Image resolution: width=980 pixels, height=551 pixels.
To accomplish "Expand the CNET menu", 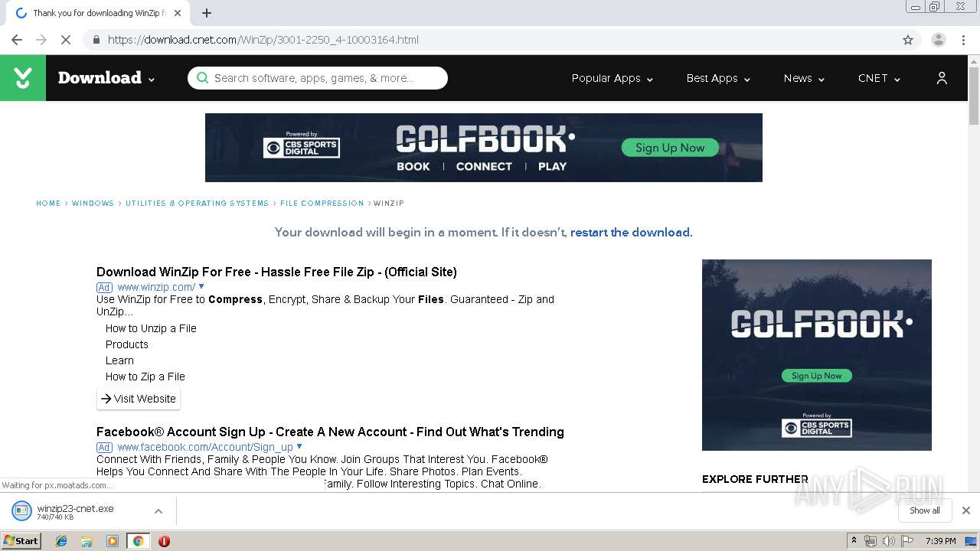I will [x=879, y=78].
